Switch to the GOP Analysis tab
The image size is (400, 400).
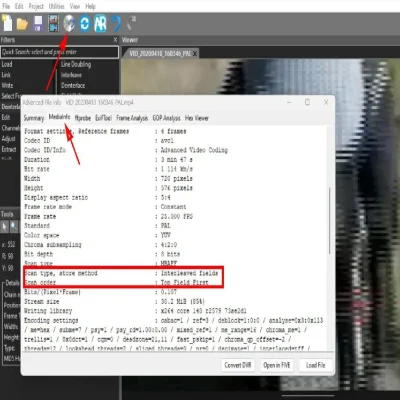tap(166, 118)
